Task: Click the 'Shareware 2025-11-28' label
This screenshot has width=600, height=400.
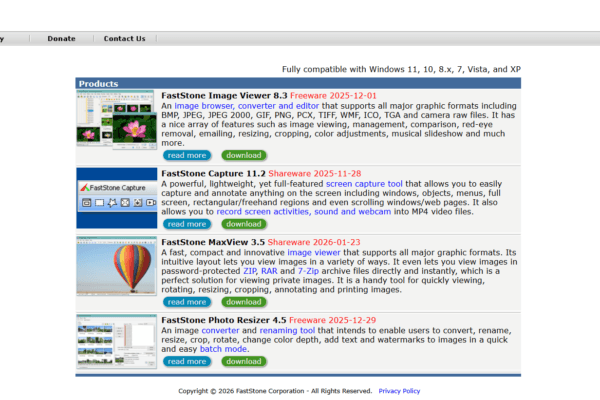Action: [x=315, y=173]
